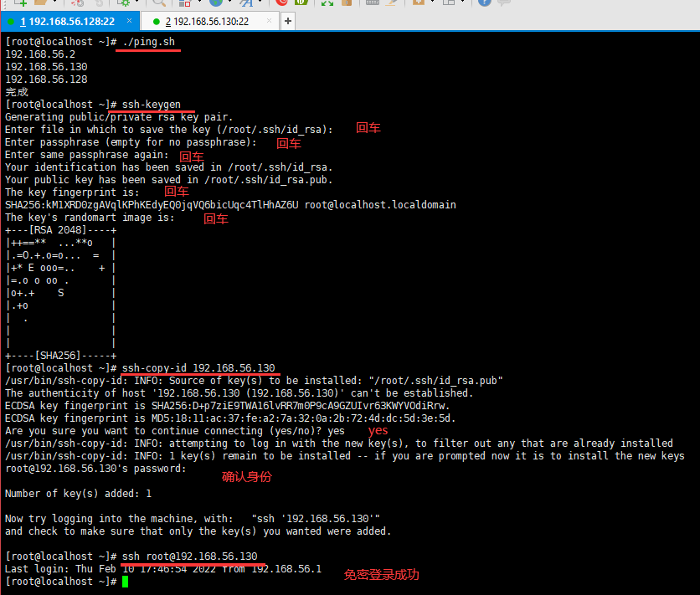Click the typed 'yes' after the (yes/no)? prompt
Screen dimensions: 700x595
(336, 431)
